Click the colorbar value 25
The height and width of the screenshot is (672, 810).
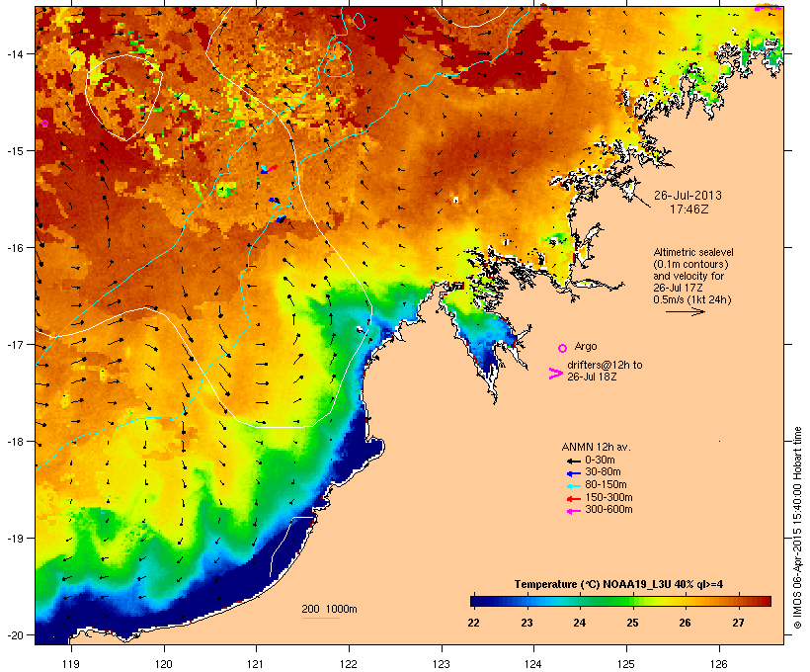click(632, 623)
